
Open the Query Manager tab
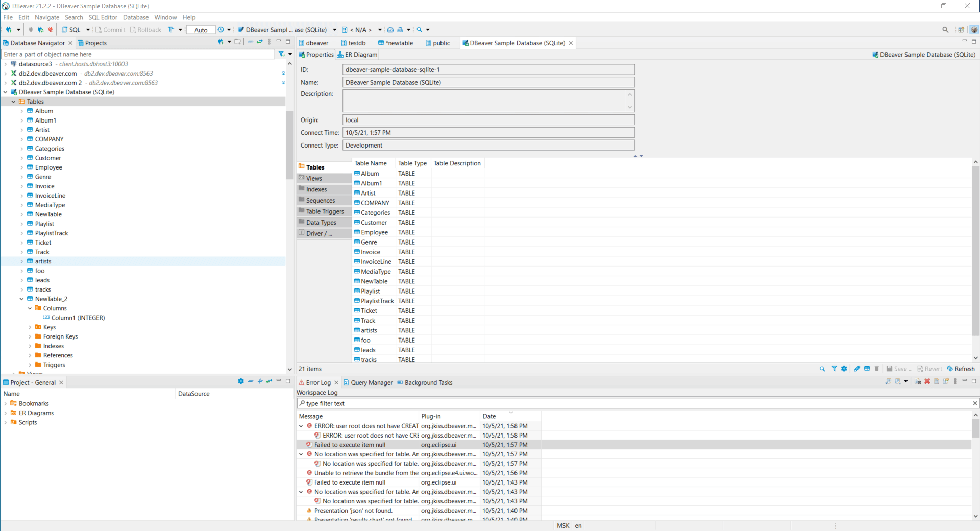click(x=367, y=382)
